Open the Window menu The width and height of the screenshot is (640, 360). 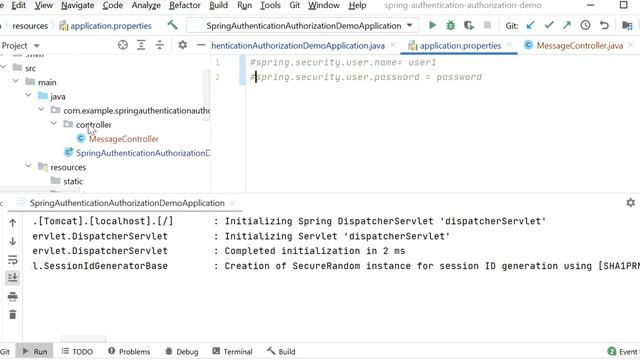(x=324, y=5)
